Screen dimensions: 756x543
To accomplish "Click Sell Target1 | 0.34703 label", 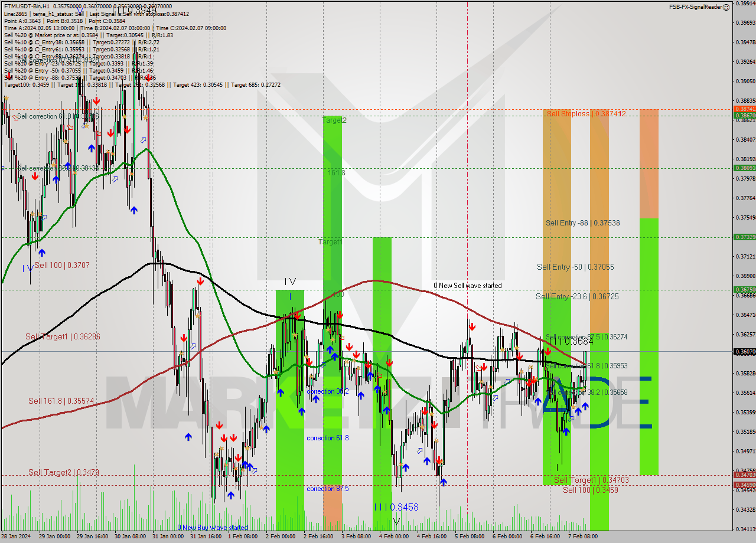I will [x=591, y=480].
